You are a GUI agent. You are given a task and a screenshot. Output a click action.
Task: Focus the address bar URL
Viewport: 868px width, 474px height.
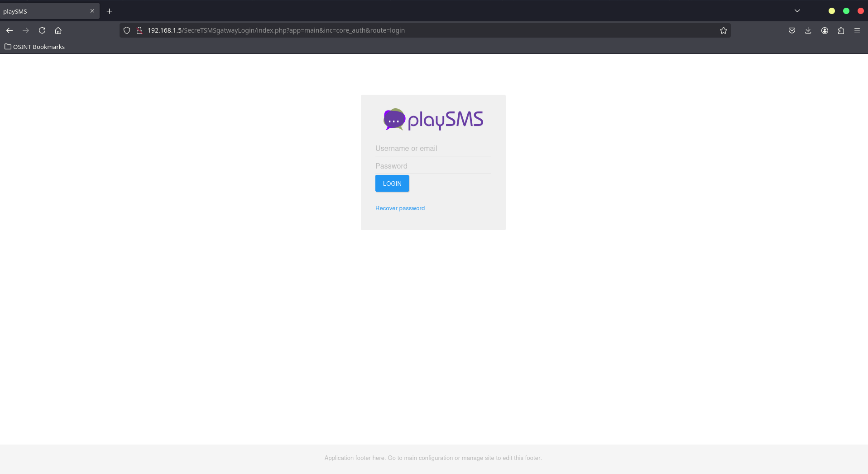[426, 30]
